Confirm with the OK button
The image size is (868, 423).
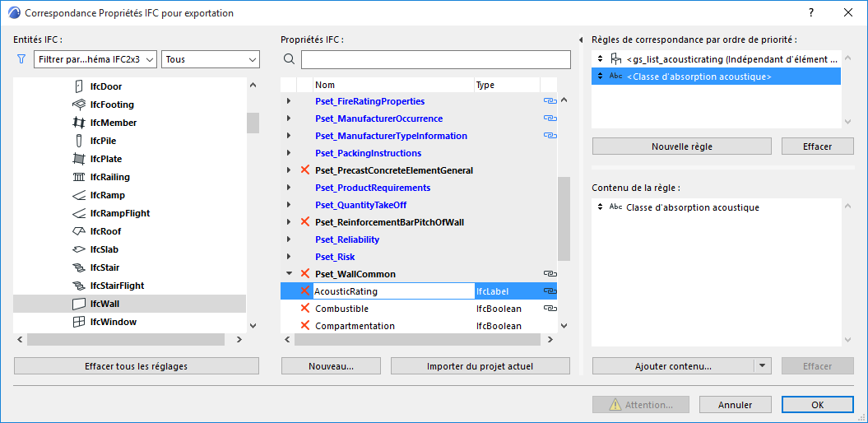click(x=818, y=405)
